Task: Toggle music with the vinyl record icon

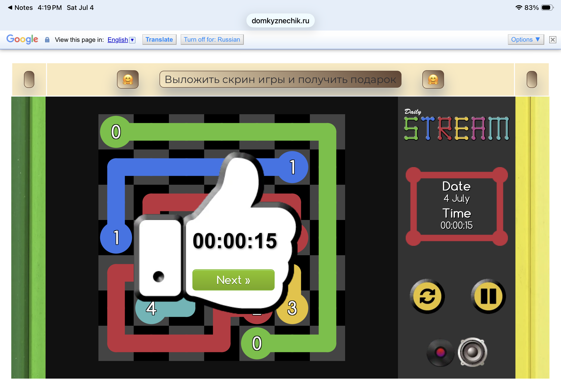Action: tap(440, 353)
